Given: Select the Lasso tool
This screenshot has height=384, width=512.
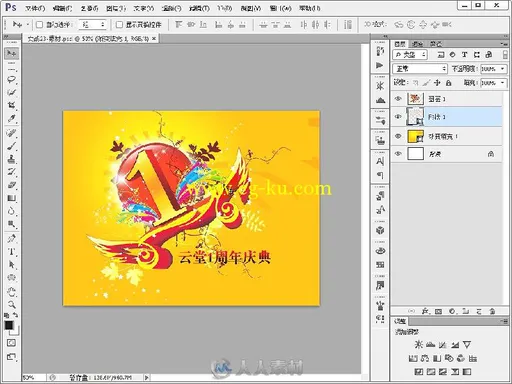Looking at the screenshot, I should [11, 79].
